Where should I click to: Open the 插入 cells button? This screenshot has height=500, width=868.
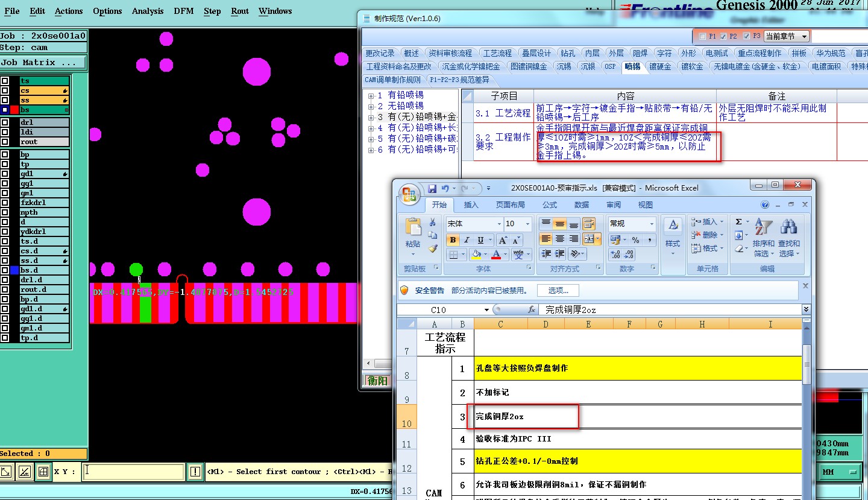pos(708,221)
